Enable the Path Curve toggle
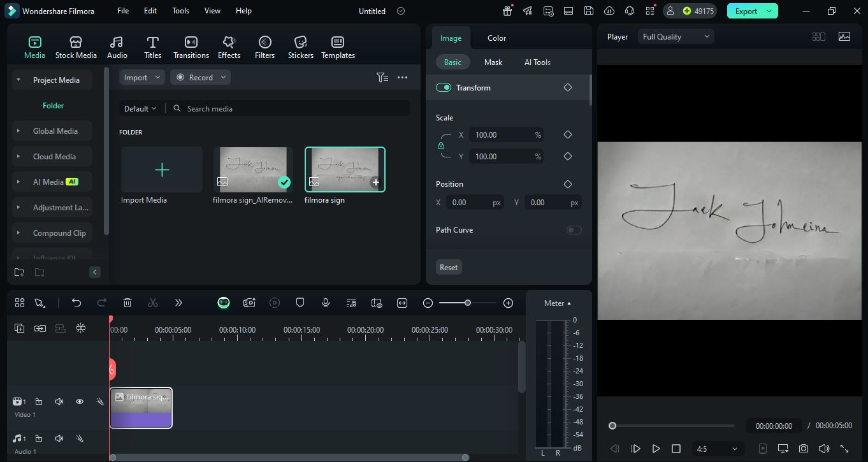 click(x=574, y=230)
